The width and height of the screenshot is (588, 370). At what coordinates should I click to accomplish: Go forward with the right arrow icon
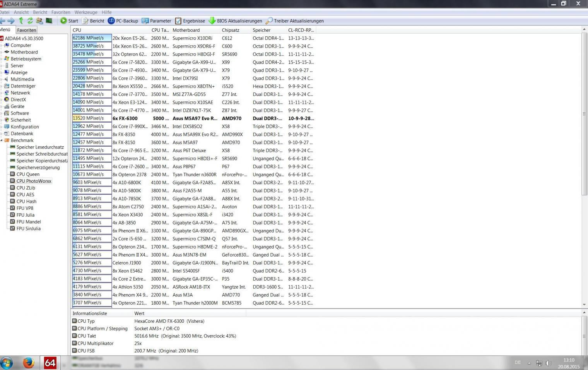coord(11,21)
